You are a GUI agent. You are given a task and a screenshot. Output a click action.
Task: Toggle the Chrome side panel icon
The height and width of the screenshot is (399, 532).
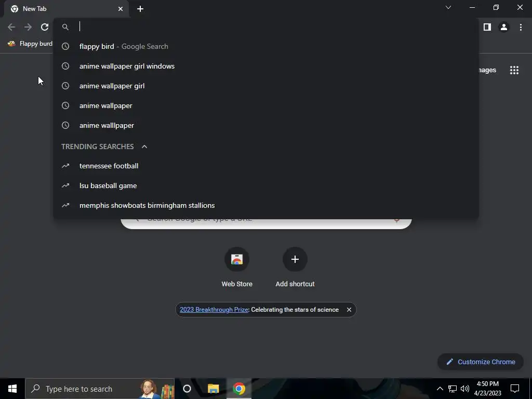pos(487,27)
